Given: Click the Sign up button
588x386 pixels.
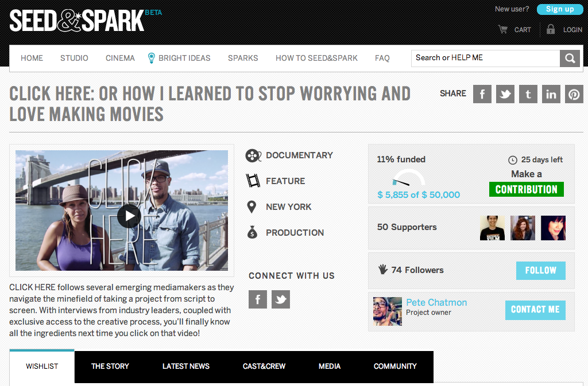Looking at the screenshot, I should point(560,9).
